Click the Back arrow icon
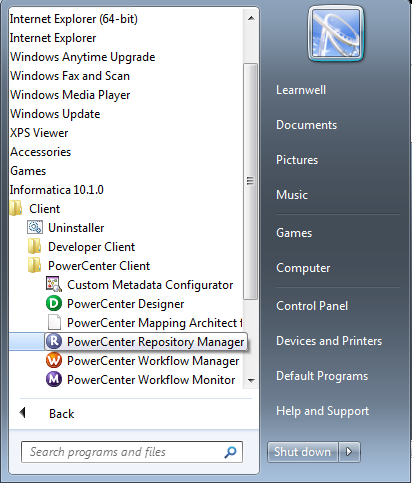Screen dimensions: 412x483 click(22, 413)
